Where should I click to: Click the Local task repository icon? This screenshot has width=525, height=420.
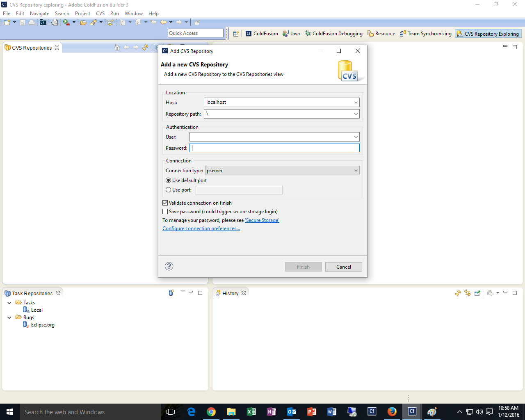(x=26, y=310)
